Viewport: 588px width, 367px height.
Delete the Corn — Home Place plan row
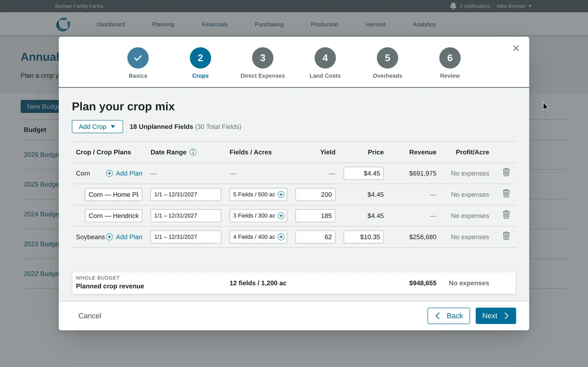pos(506,194)
